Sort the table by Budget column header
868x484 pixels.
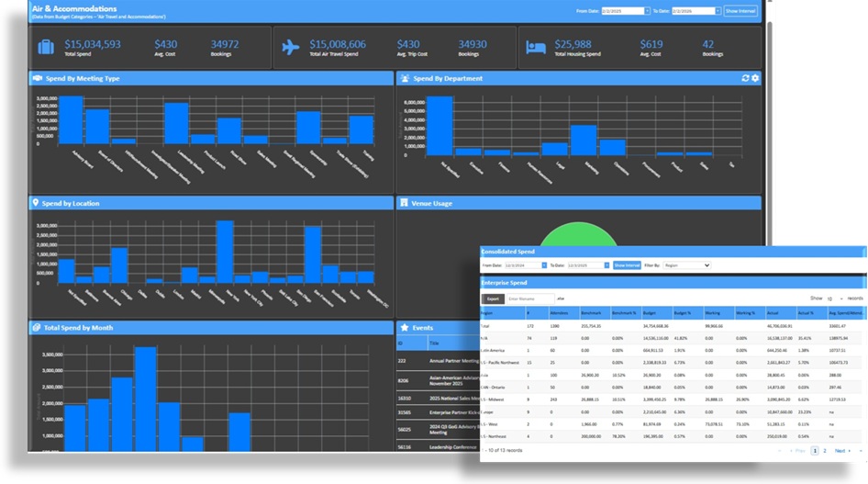click(x=650, y=313)
